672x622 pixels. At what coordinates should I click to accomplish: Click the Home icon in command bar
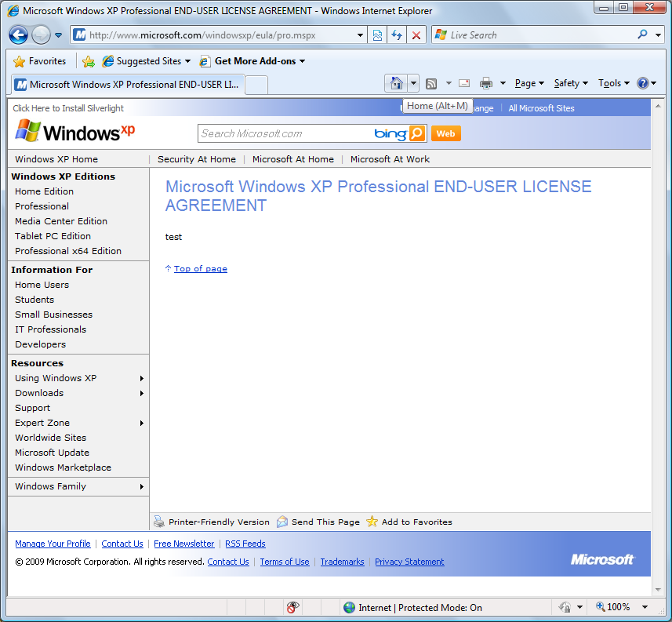[396, 83]
